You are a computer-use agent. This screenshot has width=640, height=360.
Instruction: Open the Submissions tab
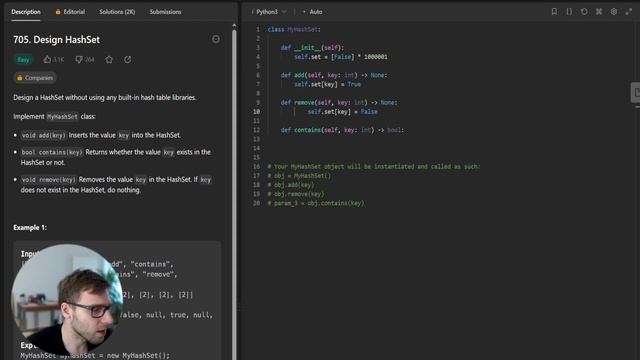pos(165,12)
